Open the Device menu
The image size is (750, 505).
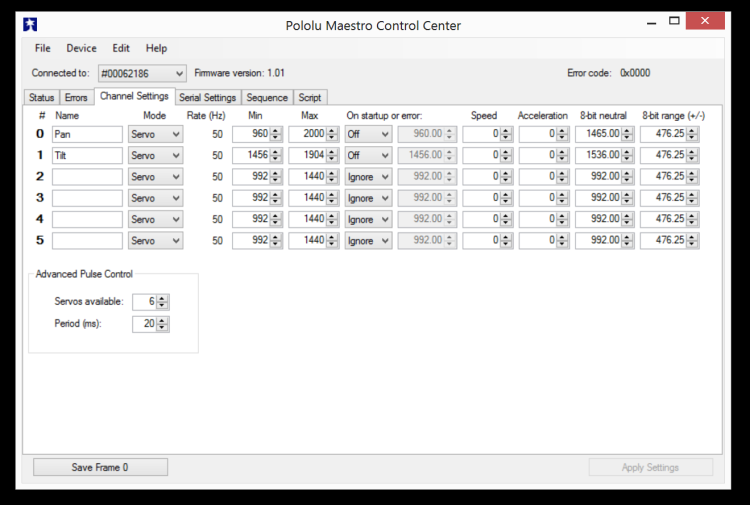click(81, 48)
